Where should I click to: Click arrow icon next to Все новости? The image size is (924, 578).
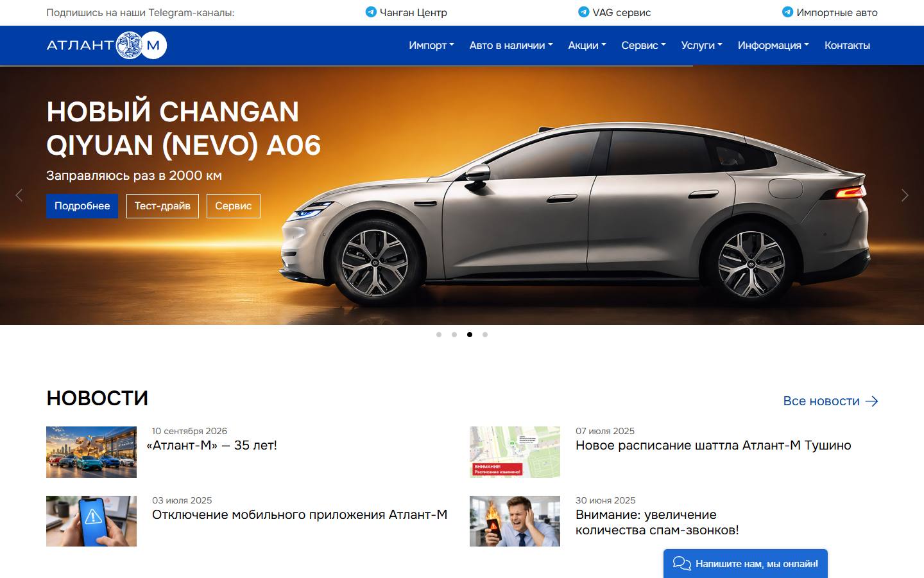(x=872, y=401)
